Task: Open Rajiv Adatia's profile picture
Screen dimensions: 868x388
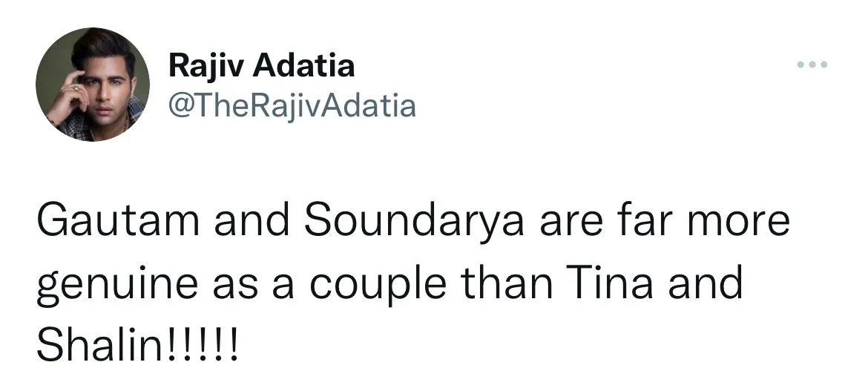Action: (x=93, y=84)
